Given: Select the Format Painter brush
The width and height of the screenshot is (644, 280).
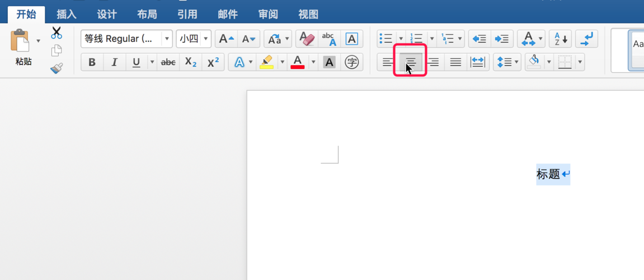Looking at the screenshot, I should tap(57, 68).
